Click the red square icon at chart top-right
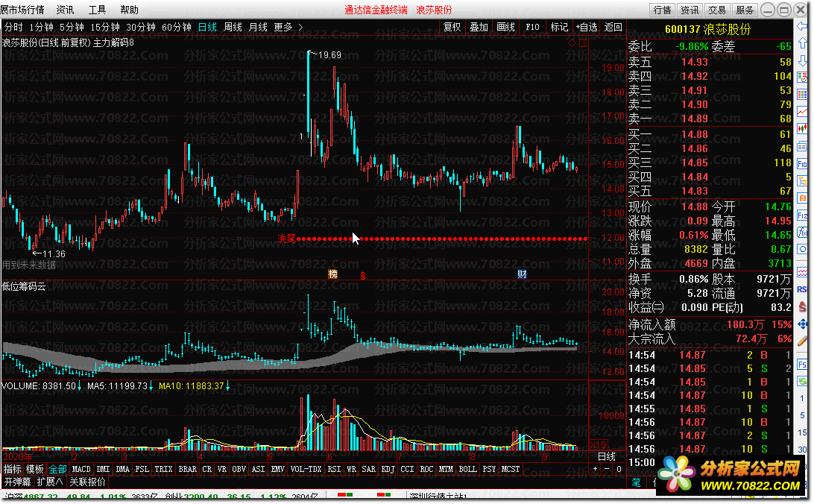The image size is (814, 504). (x=582, y=43)
